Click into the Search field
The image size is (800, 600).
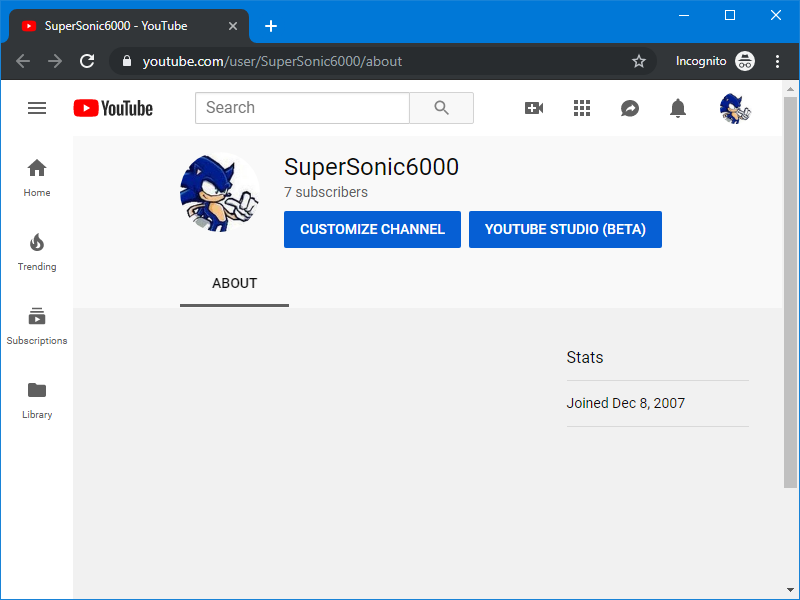302,108
